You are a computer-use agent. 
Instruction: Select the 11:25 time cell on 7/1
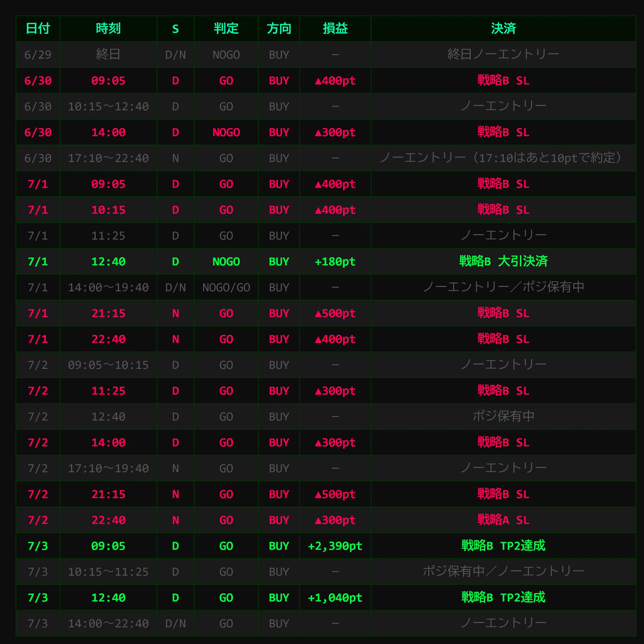pyautogui.click(x=108, y=236)
